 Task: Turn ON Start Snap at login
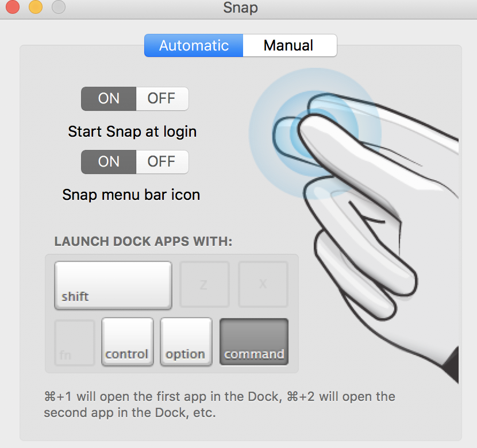pos(109,98)
